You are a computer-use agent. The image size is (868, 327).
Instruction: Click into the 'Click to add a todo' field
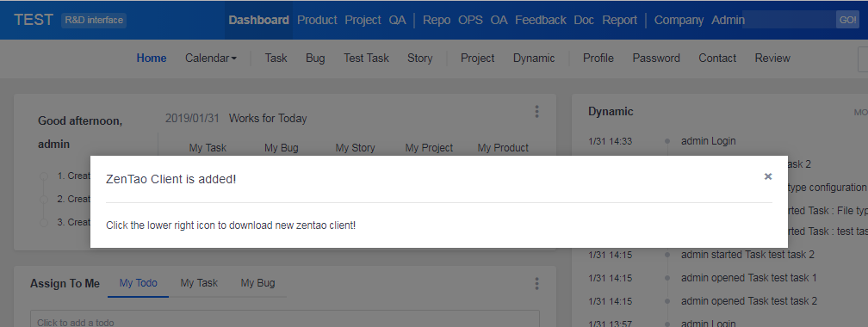(x=284, y=319)
